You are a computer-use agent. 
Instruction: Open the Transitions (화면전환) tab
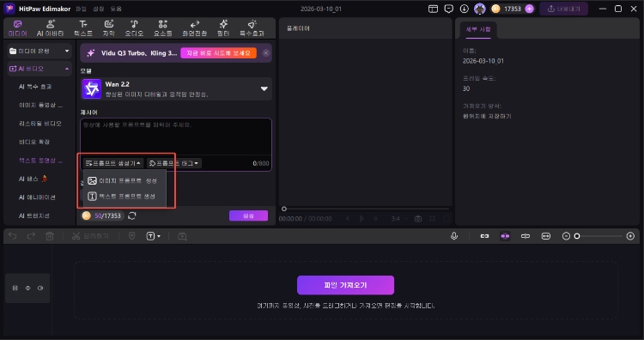(x=195, y=28)
